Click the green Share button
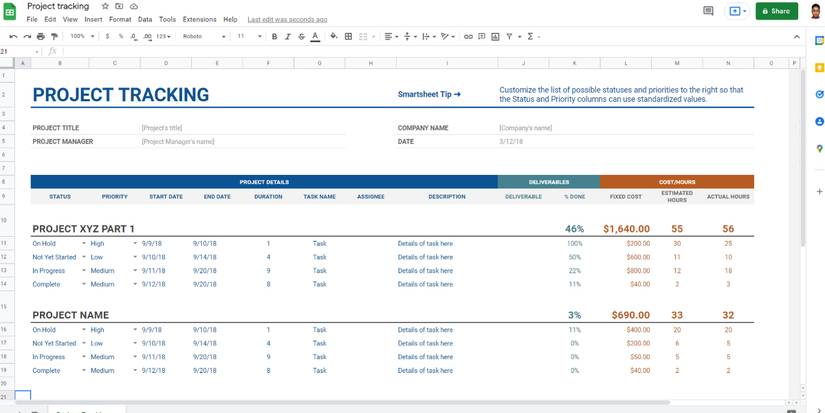Image resolution: width=825 pixels, height=413 pixels. 777,11
